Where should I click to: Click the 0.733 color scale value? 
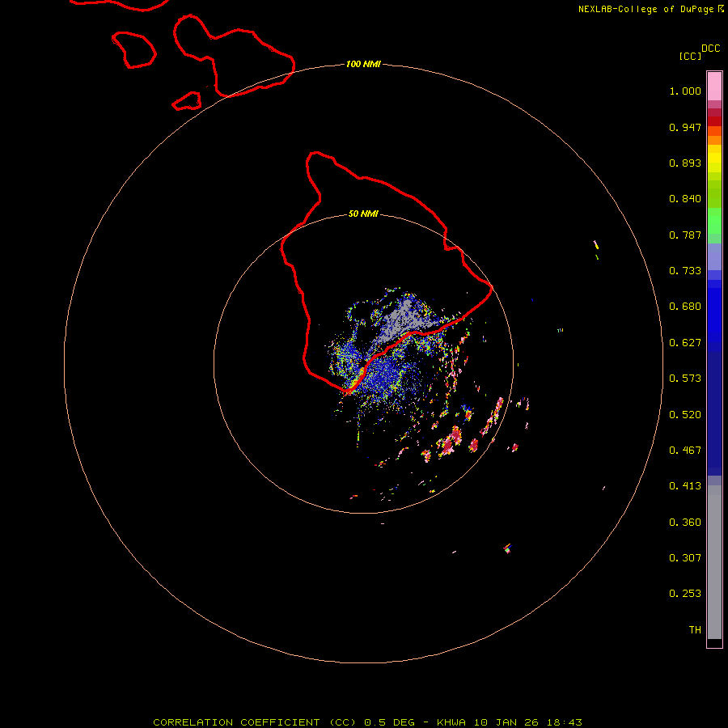coord(685,271)
